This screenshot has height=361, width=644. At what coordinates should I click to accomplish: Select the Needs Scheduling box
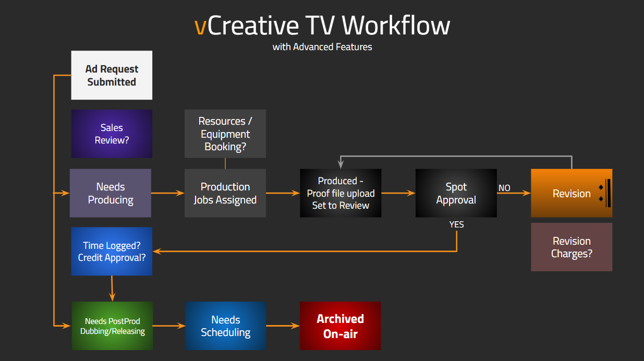(x=225, y=326)
